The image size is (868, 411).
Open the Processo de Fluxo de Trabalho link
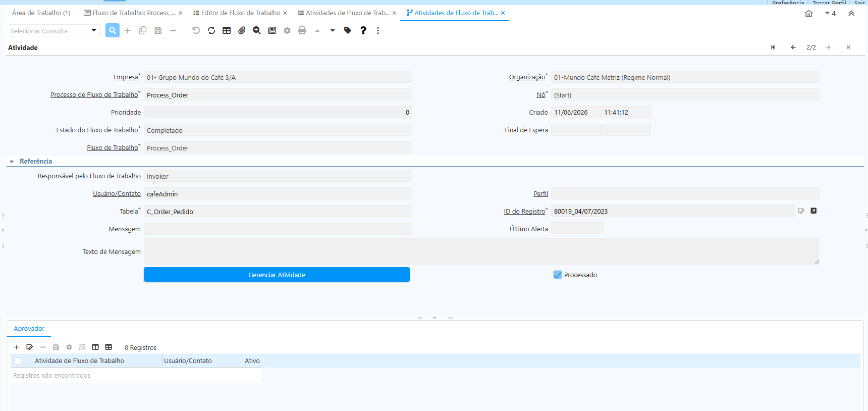coord(94,95)
